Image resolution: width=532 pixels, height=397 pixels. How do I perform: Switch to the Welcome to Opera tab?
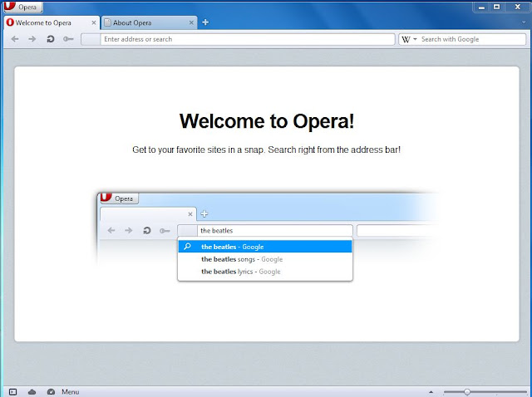[52, 22]
